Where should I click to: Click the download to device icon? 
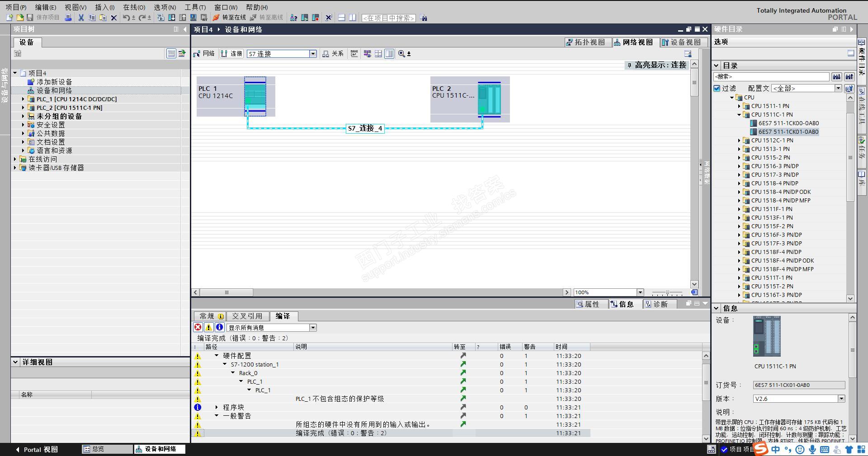[x=172, y=18]
